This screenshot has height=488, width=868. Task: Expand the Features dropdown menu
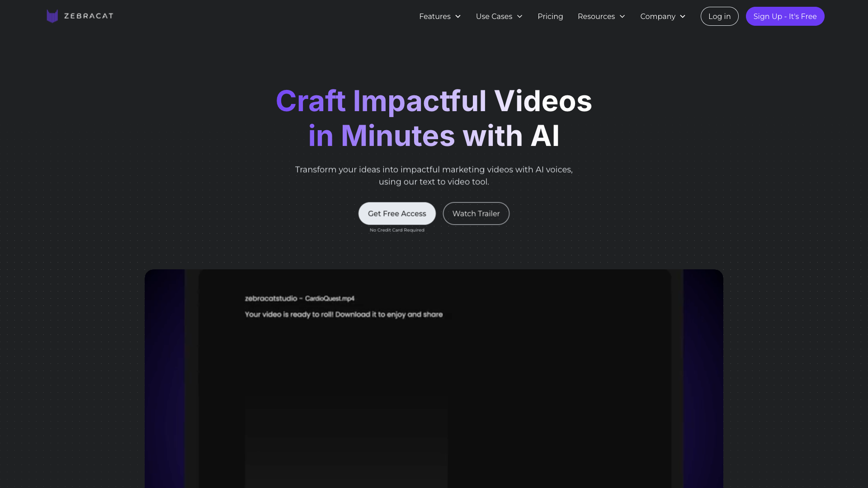tap(440, 16)
